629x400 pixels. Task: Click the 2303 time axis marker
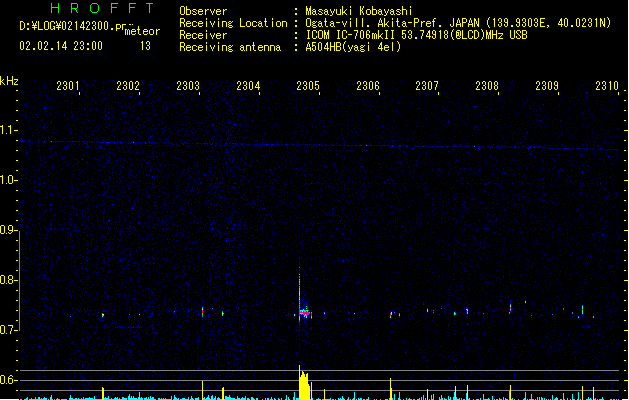click(x=188, y=86)
